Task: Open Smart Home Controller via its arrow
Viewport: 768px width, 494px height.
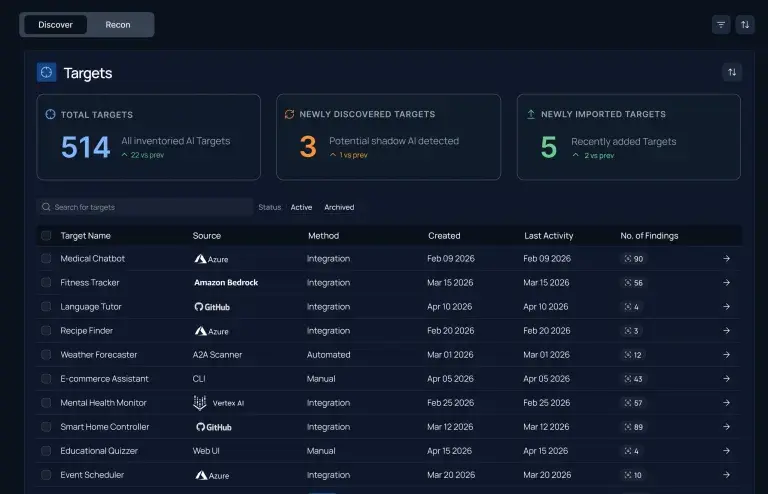Action: tap(726, 426)
